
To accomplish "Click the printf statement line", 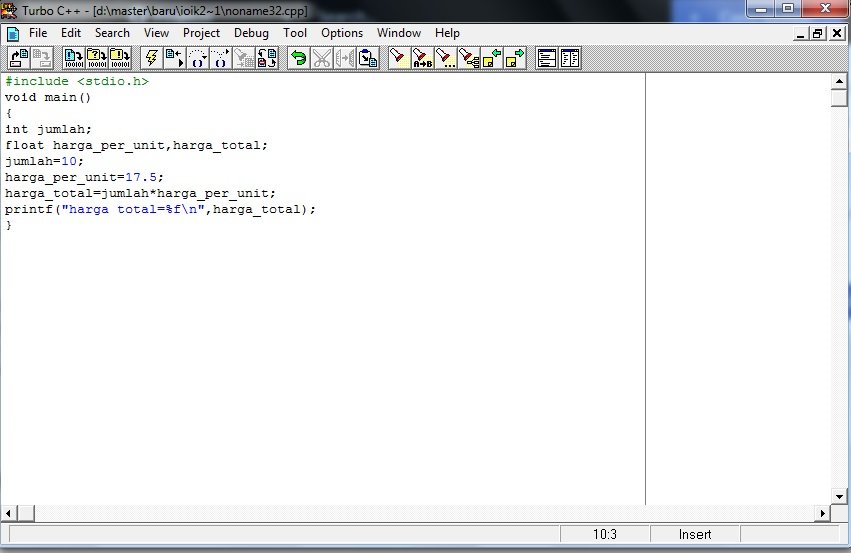I will [160, 209].
